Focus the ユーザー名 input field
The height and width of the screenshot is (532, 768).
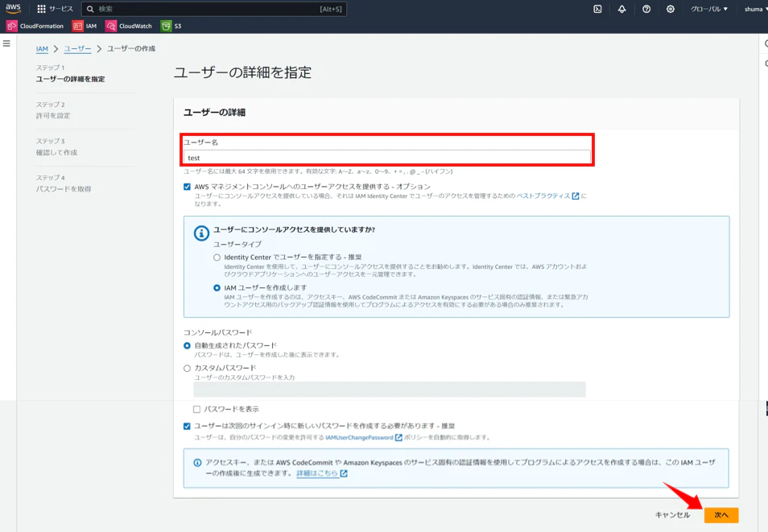(387, 158)
